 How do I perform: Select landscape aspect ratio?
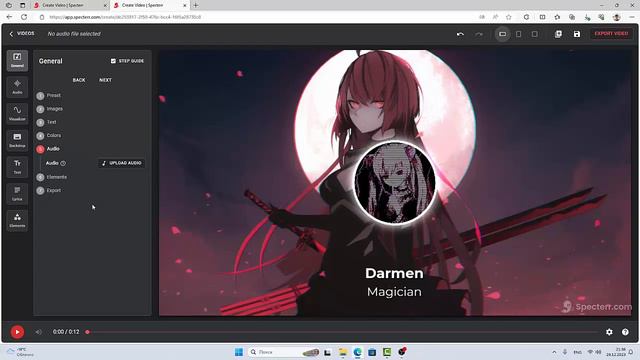(502, 34)
